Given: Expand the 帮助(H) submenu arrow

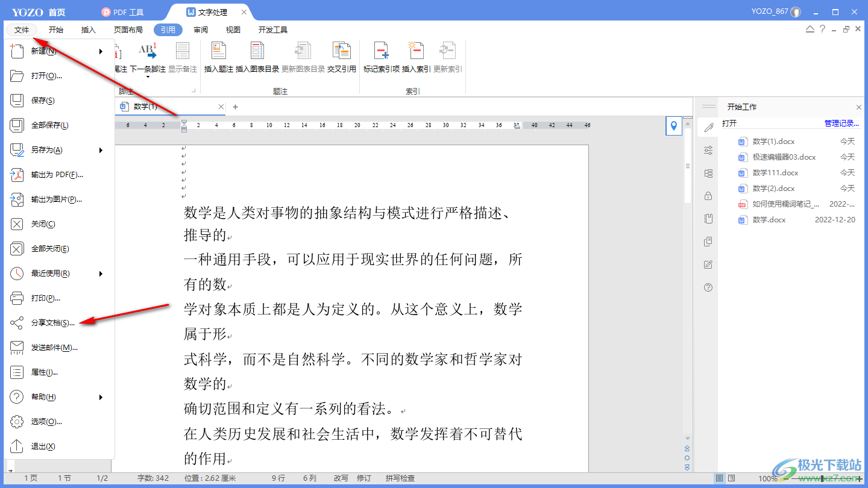Looking at the screenshot, I should click(x=101, y=397).
